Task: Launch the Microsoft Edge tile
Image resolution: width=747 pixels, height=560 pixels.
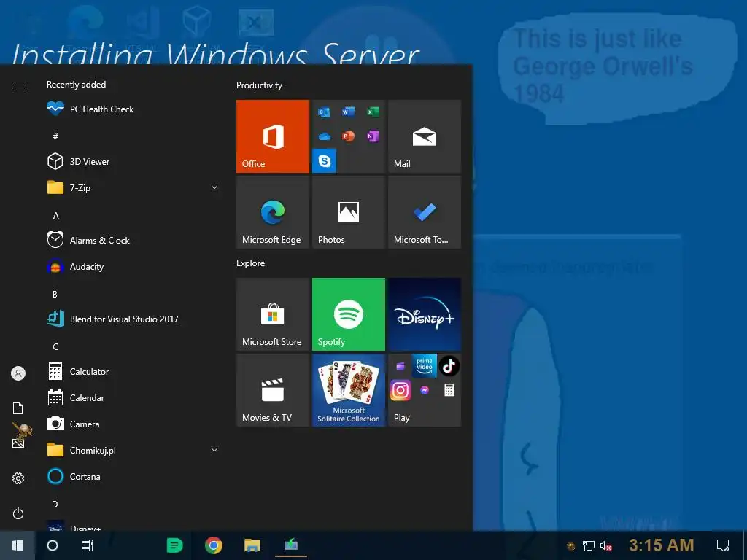Action: coord(273,212)
